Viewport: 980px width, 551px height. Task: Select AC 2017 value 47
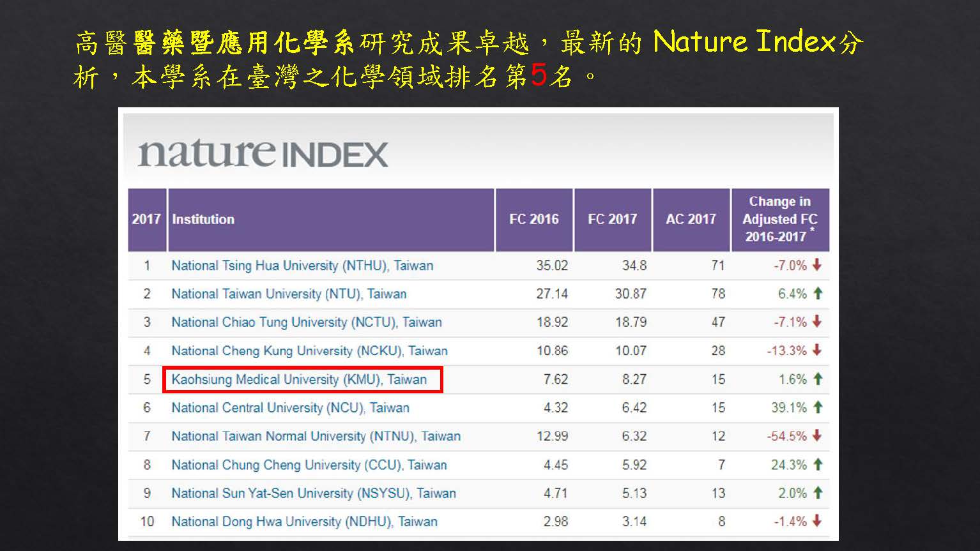click(718, 322)
